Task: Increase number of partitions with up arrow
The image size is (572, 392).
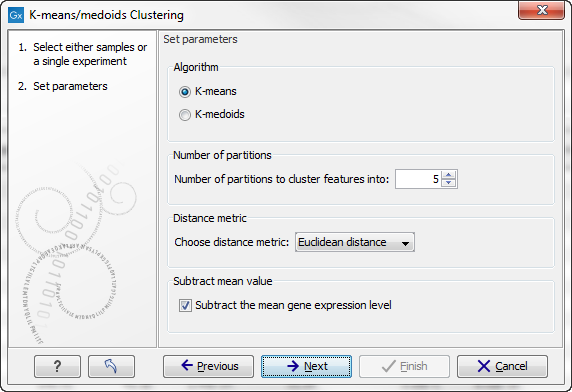Action: tap(448, 175)
